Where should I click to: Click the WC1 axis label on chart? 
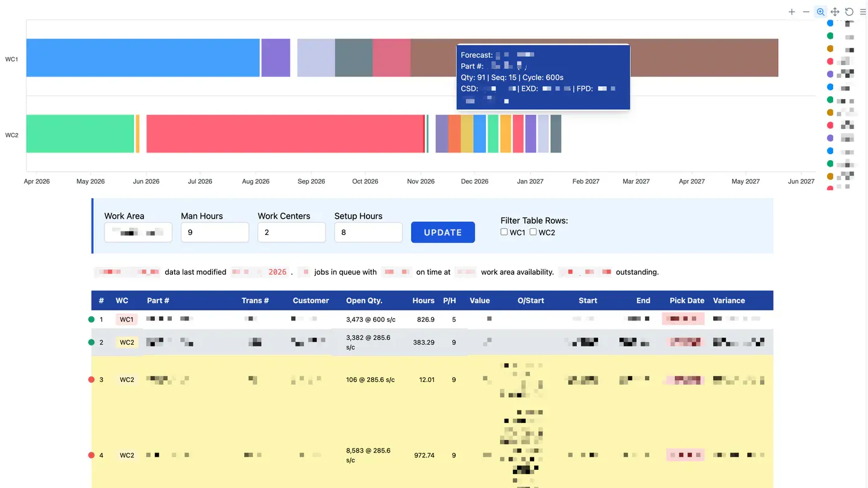[x=12, y=60]
